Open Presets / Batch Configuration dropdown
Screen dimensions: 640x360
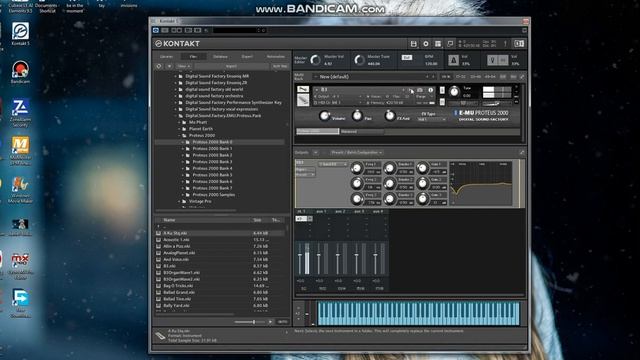tap(357, 152)
